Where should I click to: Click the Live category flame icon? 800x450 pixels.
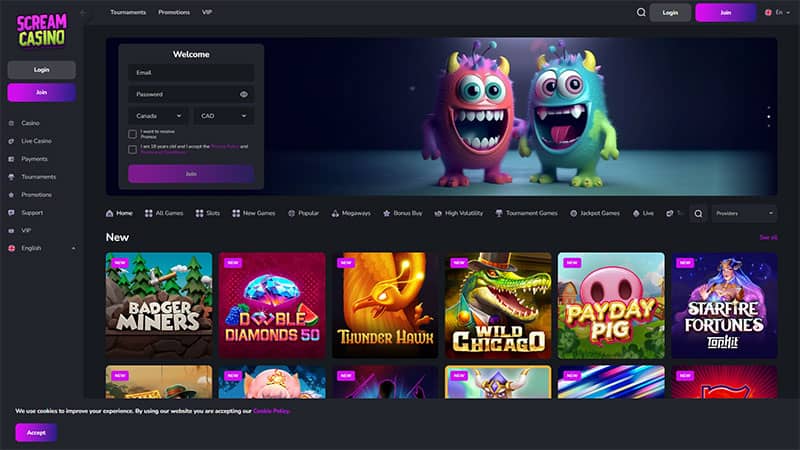coord(636,213)
